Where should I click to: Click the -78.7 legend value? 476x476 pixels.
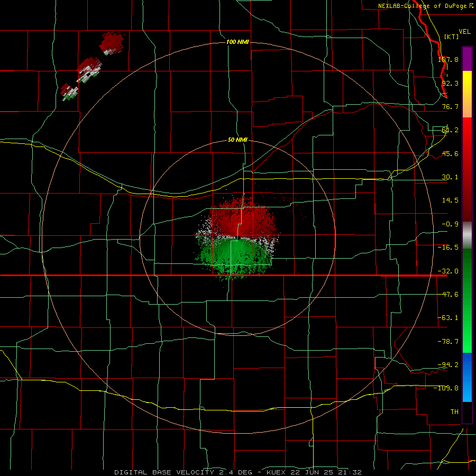(448, 342)
